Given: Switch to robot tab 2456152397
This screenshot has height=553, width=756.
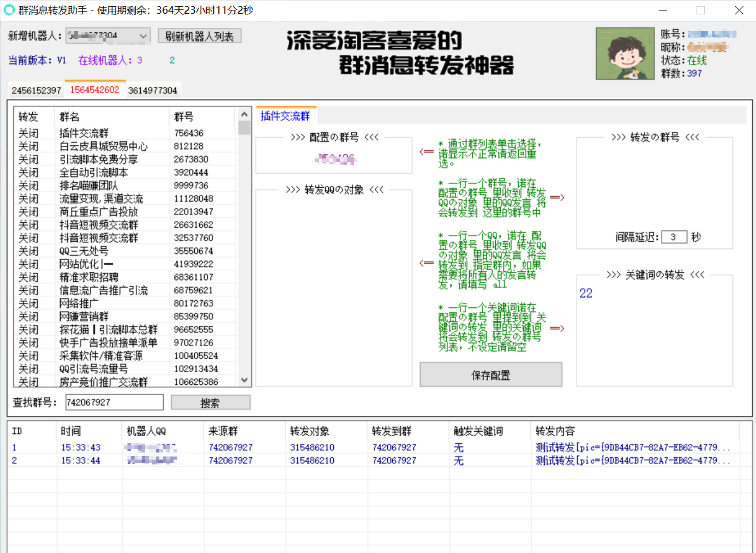Looking at the screenshot, I should (x=36, y=90).
